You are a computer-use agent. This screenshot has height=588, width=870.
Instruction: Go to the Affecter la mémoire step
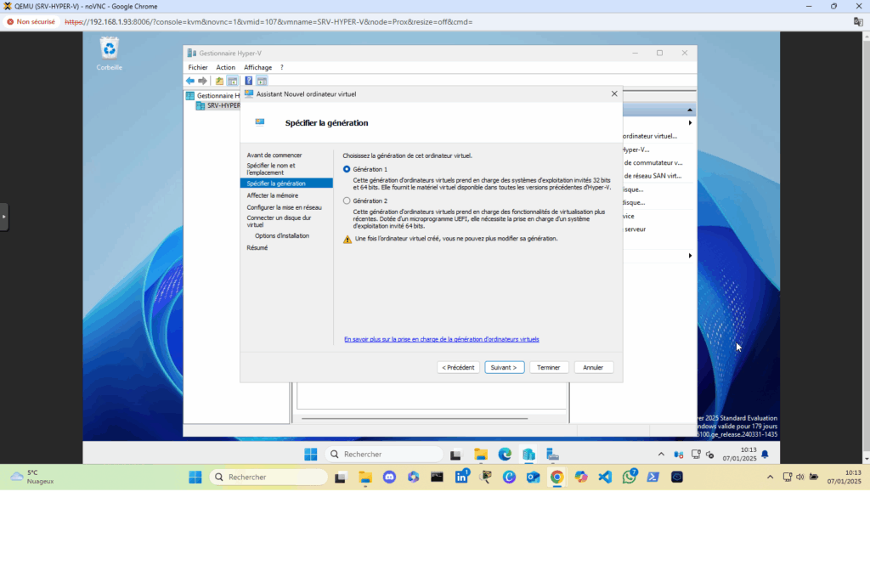pos(273,195)
